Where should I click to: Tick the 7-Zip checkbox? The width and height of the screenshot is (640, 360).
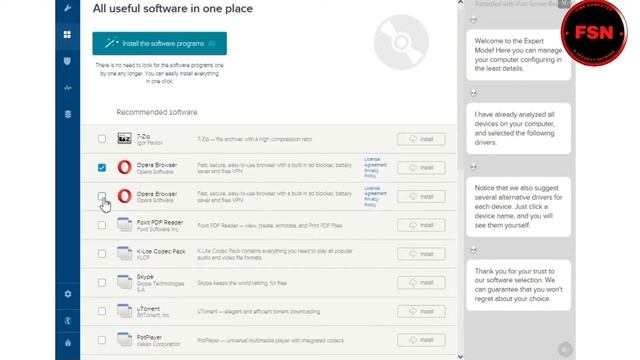click(x=102, y=139)
